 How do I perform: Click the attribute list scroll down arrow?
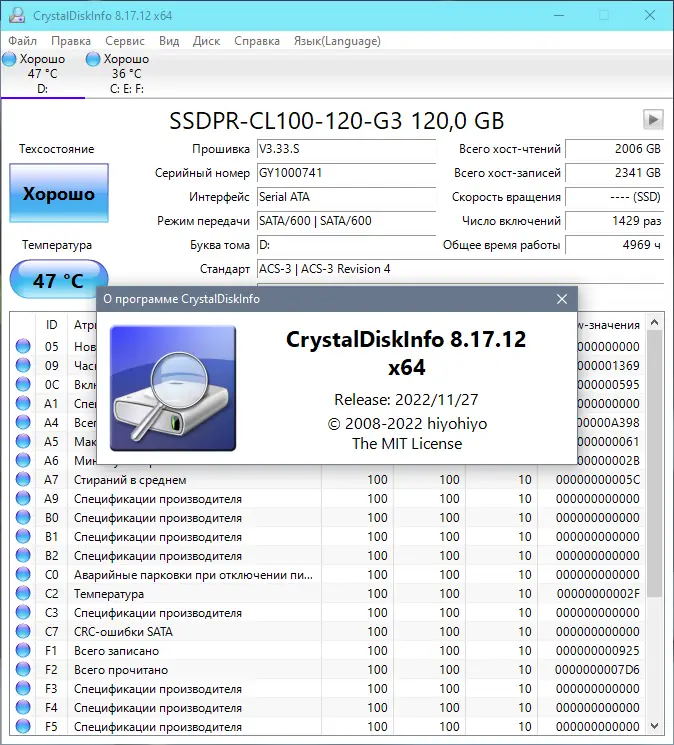point(655,726)
